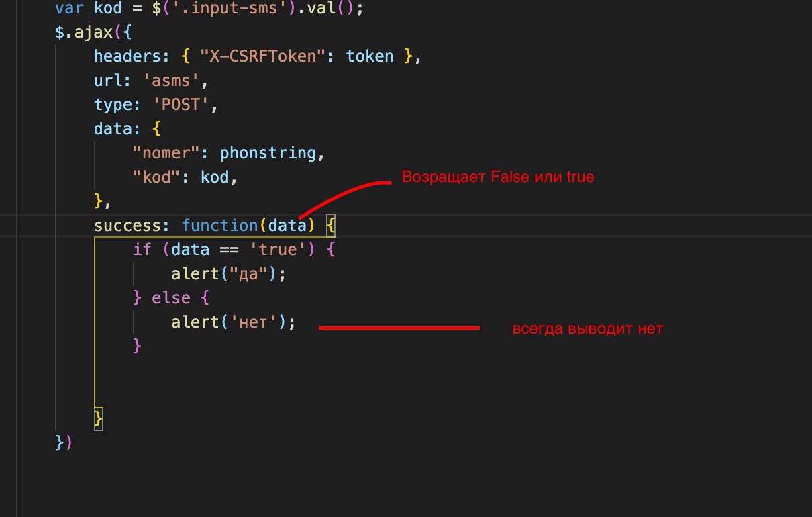Click the 'data: {' line

click(x=128, y=129)
